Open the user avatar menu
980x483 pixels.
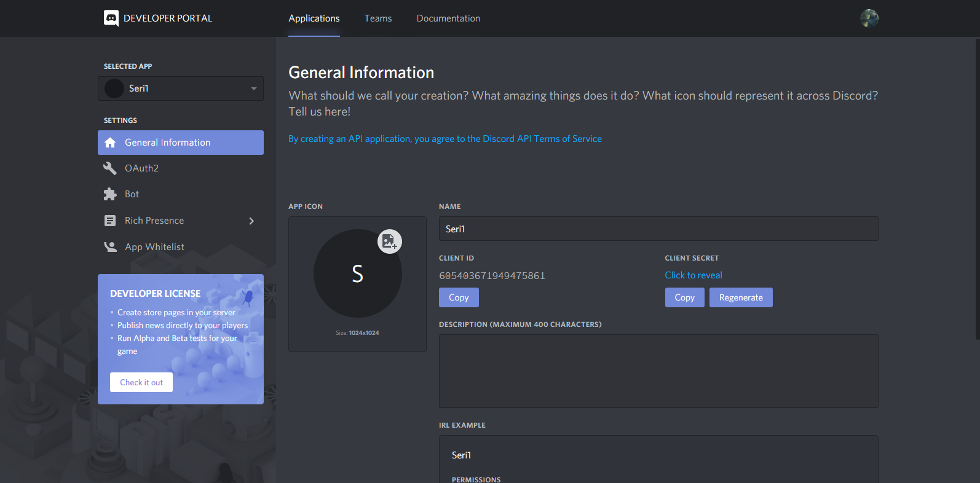click(x=869, y=18)
